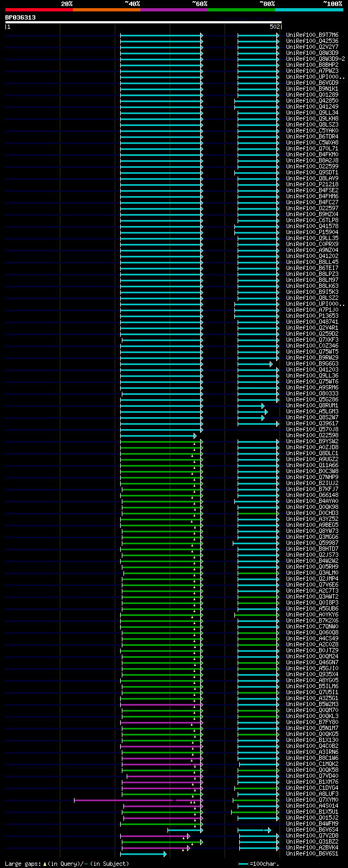Screen dimensions: 348x868
Task: Click the UniRef100_Q05RH9 label
Action: (312, 567)
